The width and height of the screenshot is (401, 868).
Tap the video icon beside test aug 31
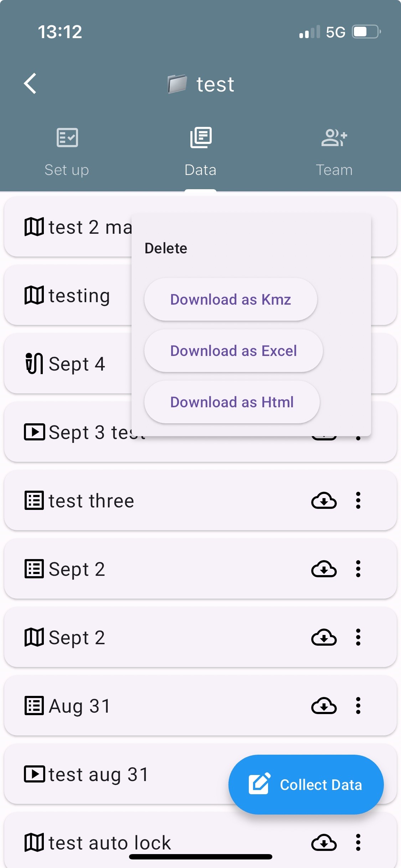point(34,774)
